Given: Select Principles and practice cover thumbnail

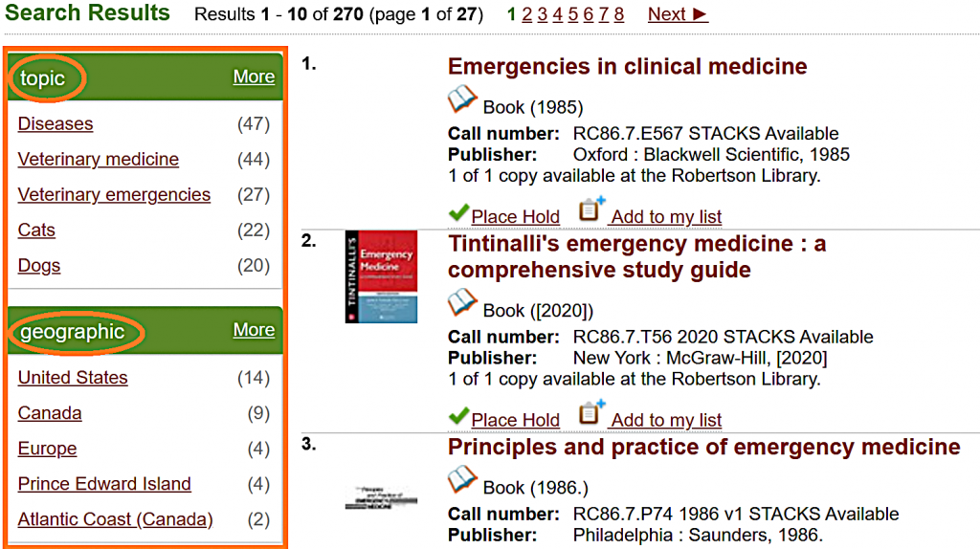Looking at the screenshot, I should [x=381, y=496].
